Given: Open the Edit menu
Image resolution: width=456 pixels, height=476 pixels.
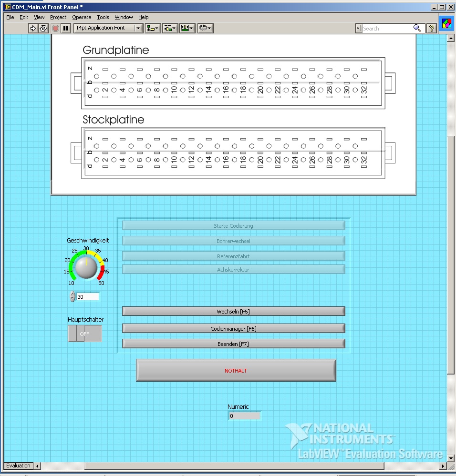Looking at the screenshot, I should (x=24, y=17).
